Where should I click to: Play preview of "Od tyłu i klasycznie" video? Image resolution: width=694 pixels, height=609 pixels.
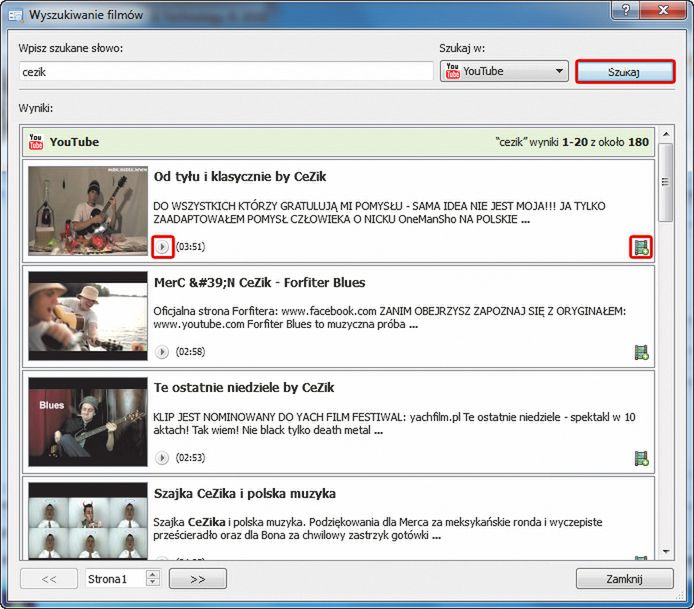click(x=162, y=247)
